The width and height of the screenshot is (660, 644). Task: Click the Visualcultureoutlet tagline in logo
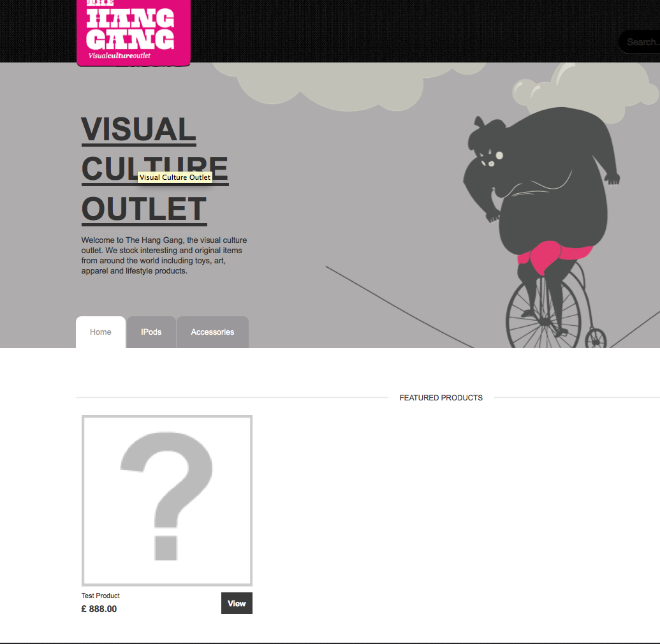[119, 55]
